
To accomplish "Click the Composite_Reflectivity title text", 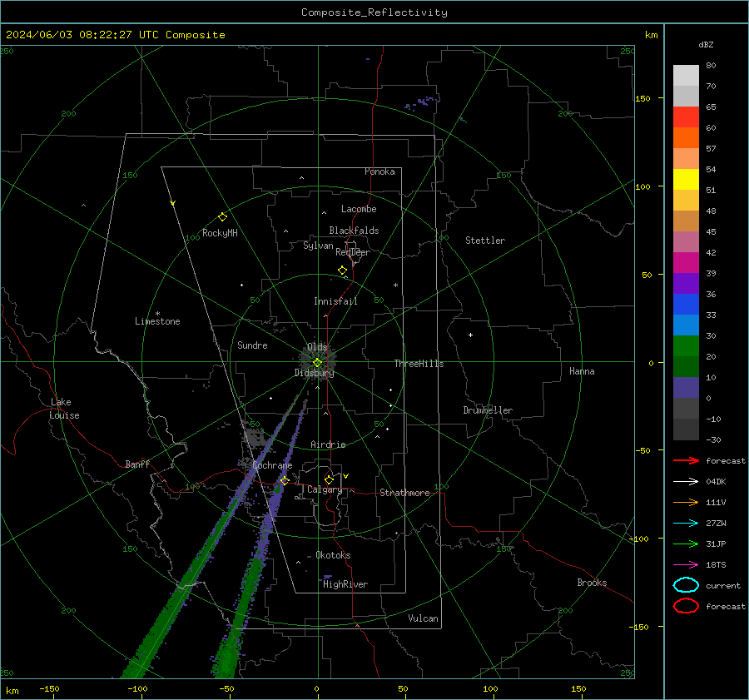I will coord(374,12).
